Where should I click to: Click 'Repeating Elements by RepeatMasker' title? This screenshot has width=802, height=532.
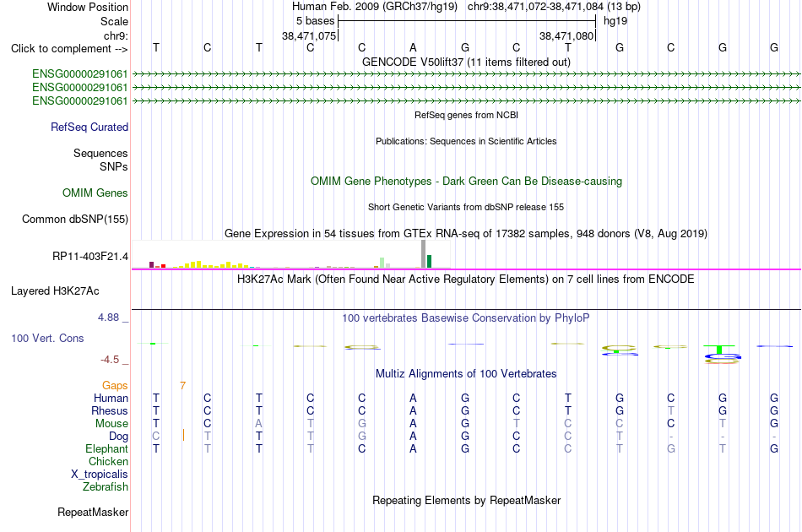(x=467, y=500)
